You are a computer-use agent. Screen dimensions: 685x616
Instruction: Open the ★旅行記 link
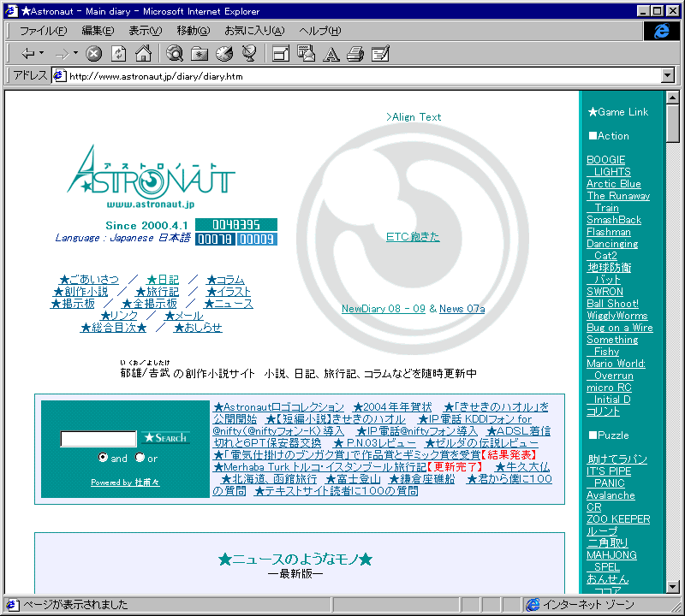pos(158,291)
